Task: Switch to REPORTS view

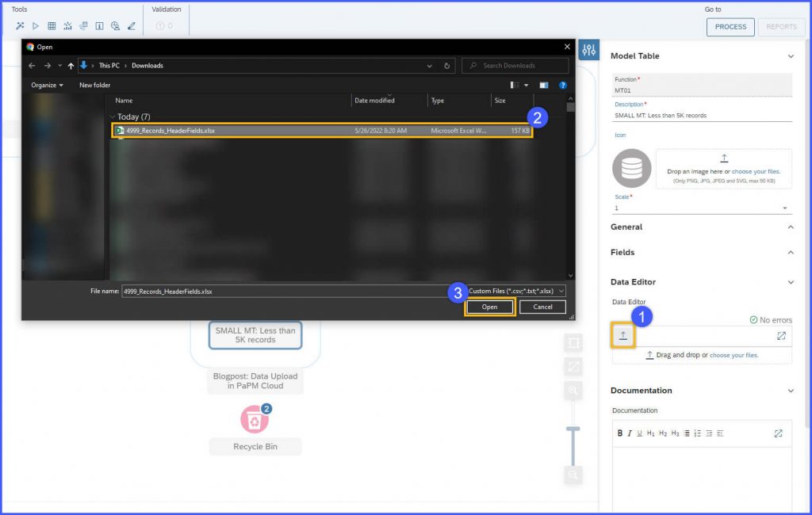Action: [x=781, y=27]
